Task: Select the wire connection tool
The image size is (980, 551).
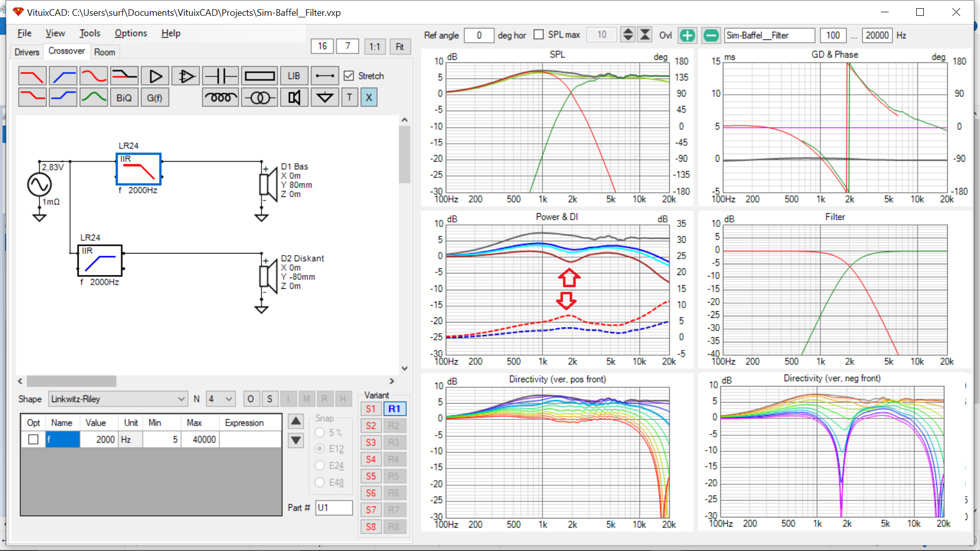Action: 325,76
